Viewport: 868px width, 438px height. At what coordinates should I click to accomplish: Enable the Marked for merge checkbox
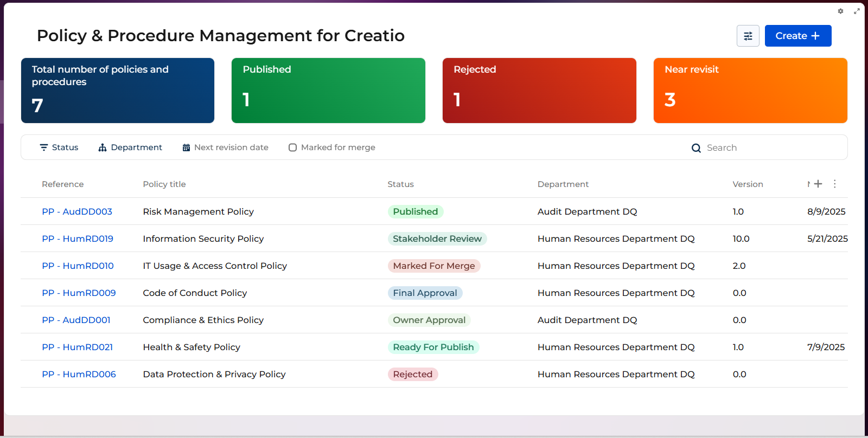point(292,147)
